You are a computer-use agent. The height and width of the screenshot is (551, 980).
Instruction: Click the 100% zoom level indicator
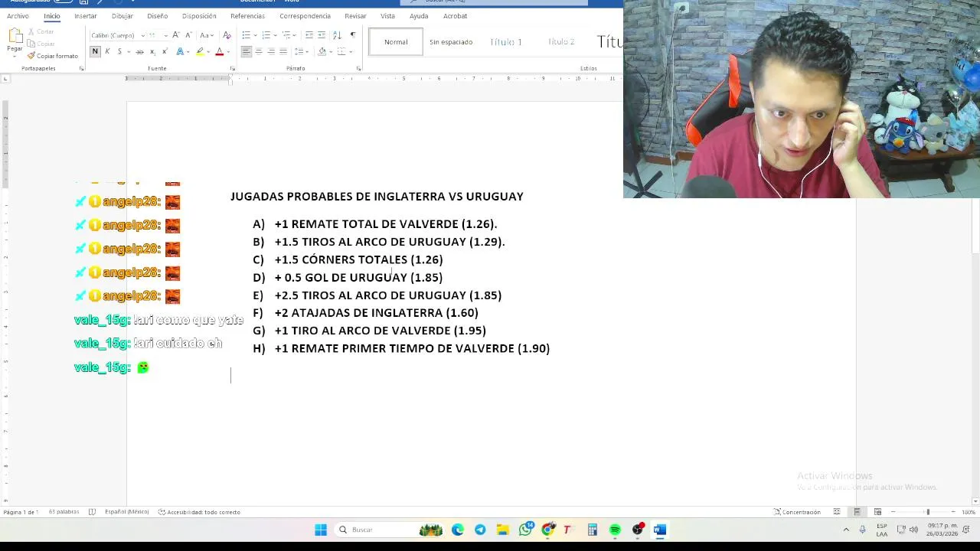tap(969, 512)
